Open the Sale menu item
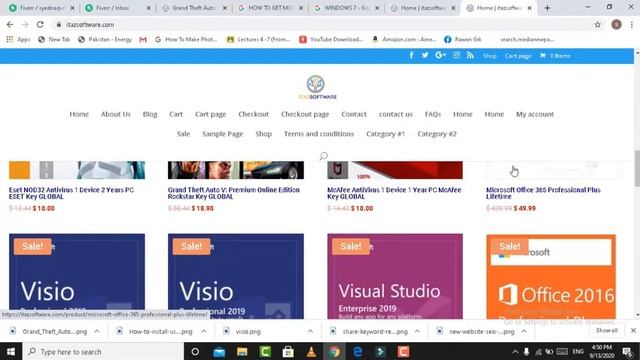The width and height of the screenshot is (640, 360). pos(183,134)
